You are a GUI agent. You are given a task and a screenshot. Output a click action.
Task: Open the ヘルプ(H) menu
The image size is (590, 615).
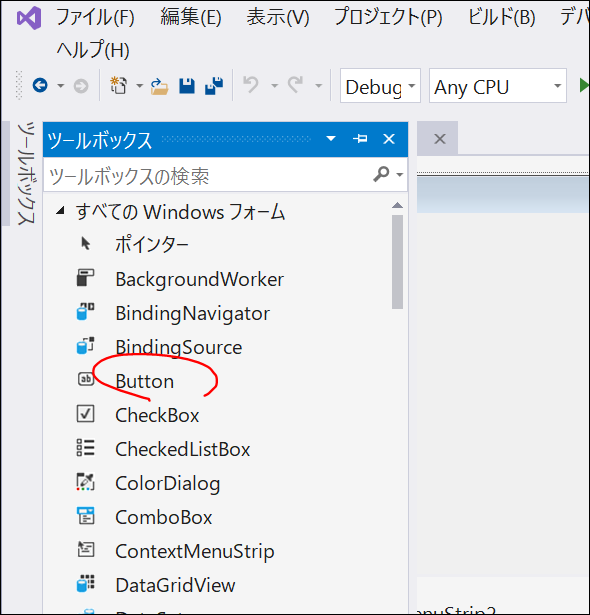[x=93, y=50]
